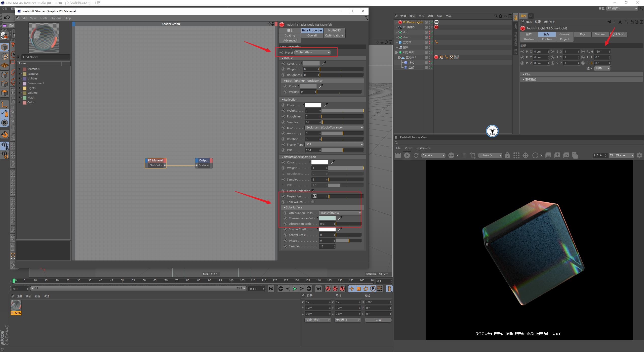Click the film strip timeline icon
Image resolution: width=644 pixels, height=352 pixels.
click(389, 289)
